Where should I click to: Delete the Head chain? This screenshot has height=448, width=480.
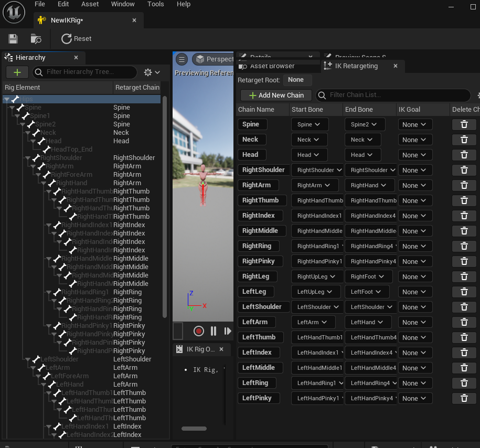pyautogui.click(x=464, y=155)
